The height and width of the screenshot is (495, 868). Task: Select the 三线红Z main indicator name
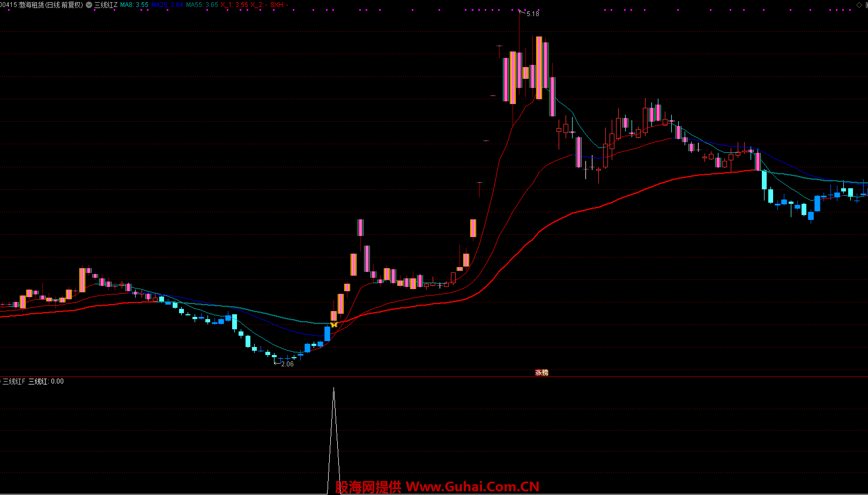106,5
